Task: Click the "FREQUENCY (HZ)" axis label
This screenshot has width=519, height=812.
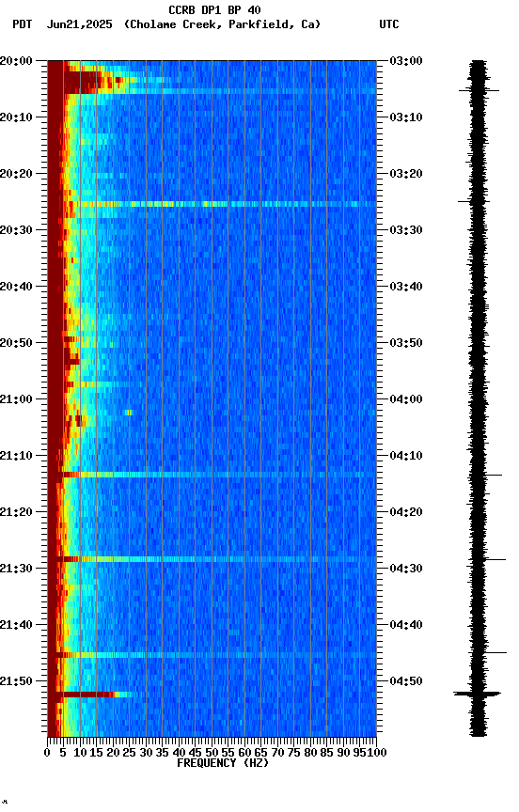Action: (223, 764)
